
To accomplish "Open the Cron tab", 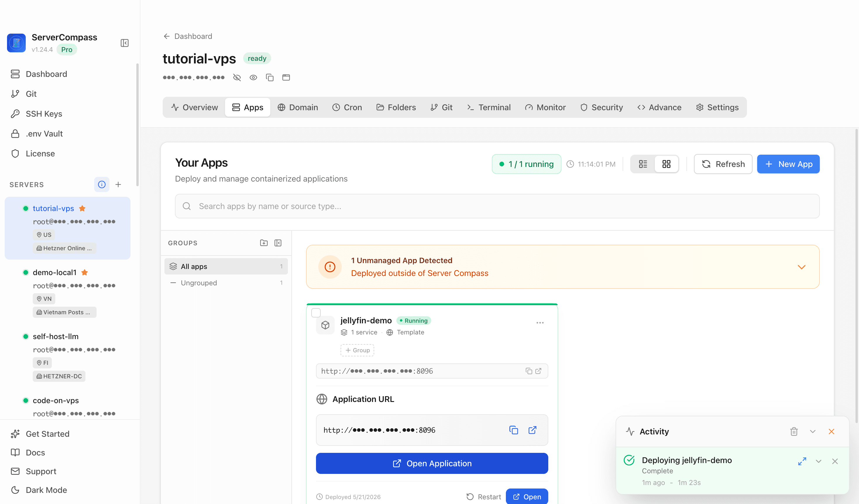I will 347,107.
